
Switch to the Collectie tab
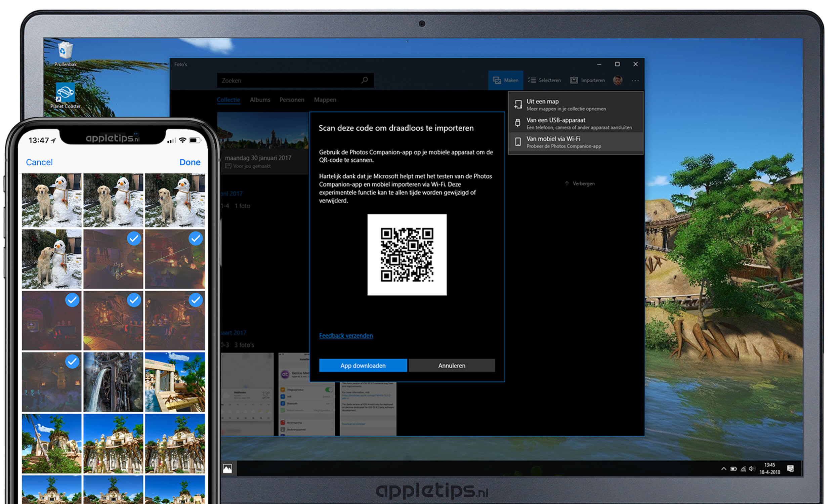point(228,99)
